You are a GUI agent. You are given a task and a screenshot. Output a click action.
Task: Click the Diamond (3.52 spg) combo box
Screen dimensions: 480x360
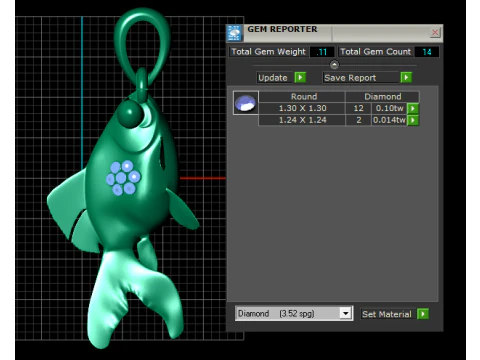point(294,313)
